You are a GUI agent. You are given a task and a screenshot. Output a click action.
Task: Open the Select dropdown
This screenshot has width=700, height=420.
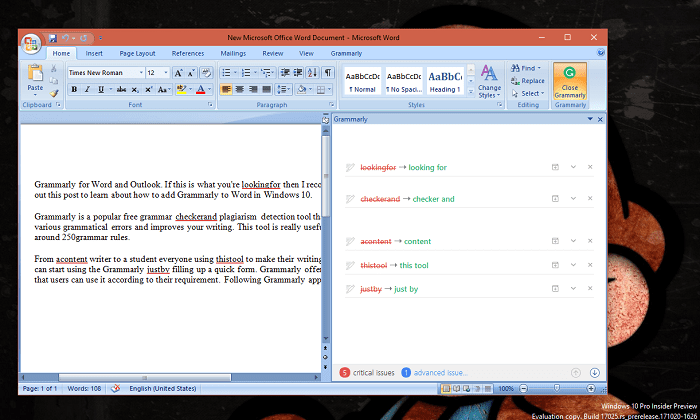tap(529, 93)
